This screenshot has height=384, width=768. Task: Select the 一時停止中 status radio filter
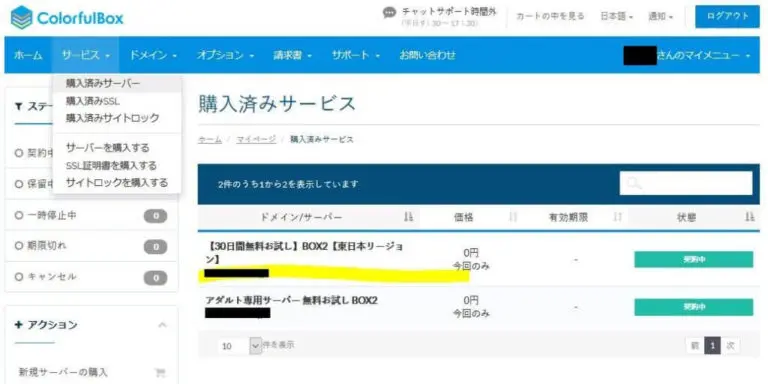(19, 216)
